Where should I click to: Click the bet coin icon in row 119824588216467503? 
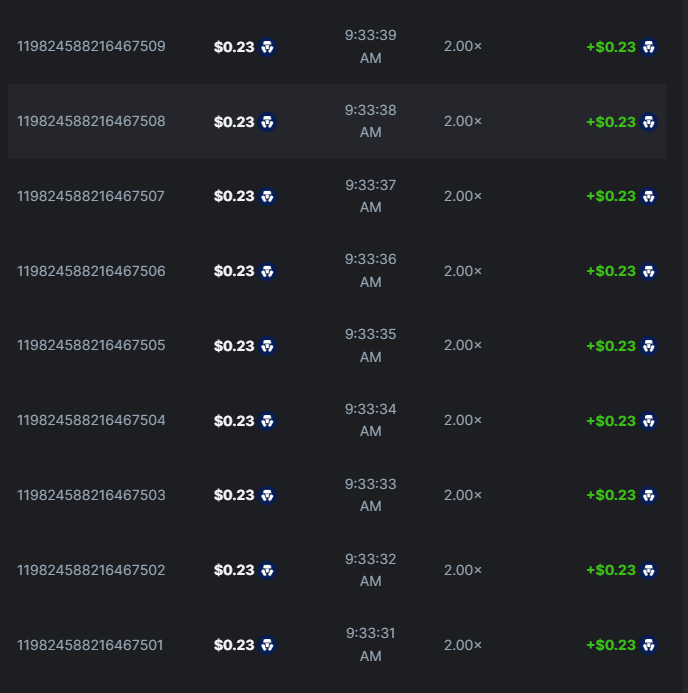tap(267, 495)
